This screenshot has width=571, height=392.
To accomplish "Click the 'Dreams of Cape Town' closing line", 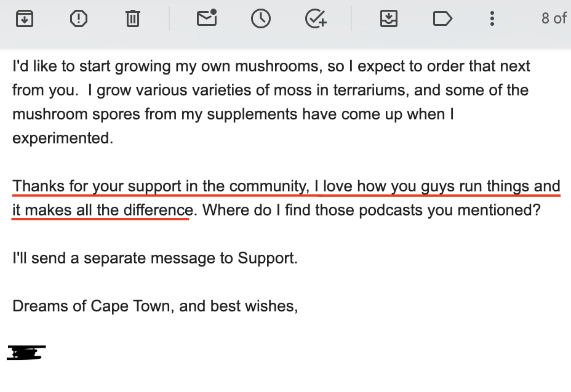I will 155,306.
